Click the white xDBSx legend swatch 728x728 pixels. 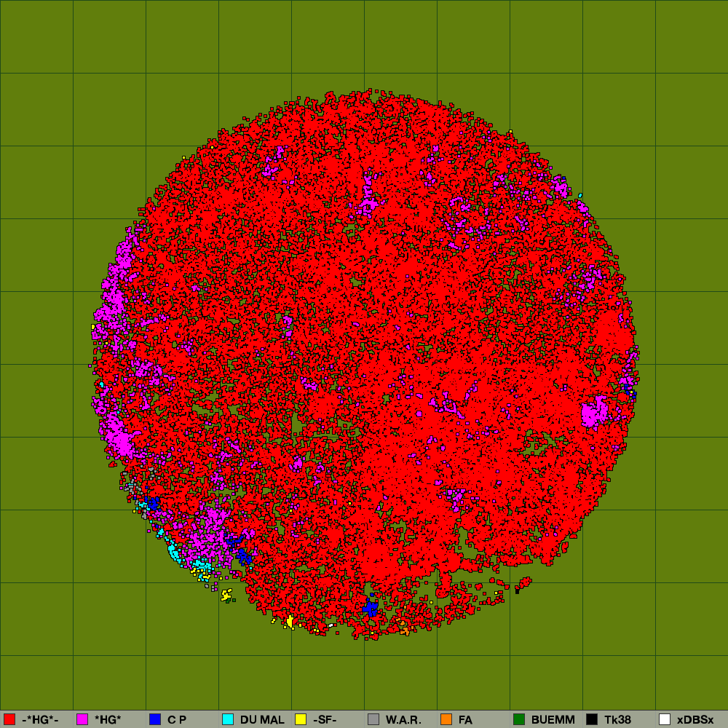pos(665,719)
